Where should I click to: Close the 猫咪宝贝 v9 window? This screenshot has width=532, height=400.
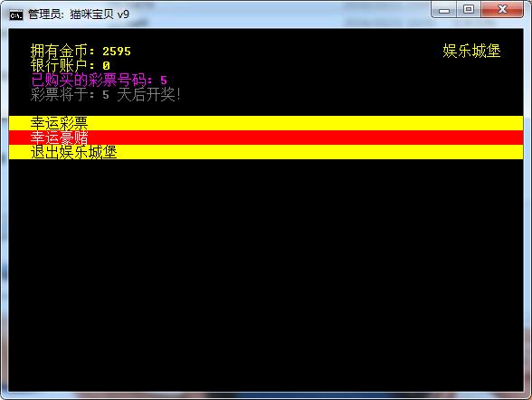click(x=502, y=9)
